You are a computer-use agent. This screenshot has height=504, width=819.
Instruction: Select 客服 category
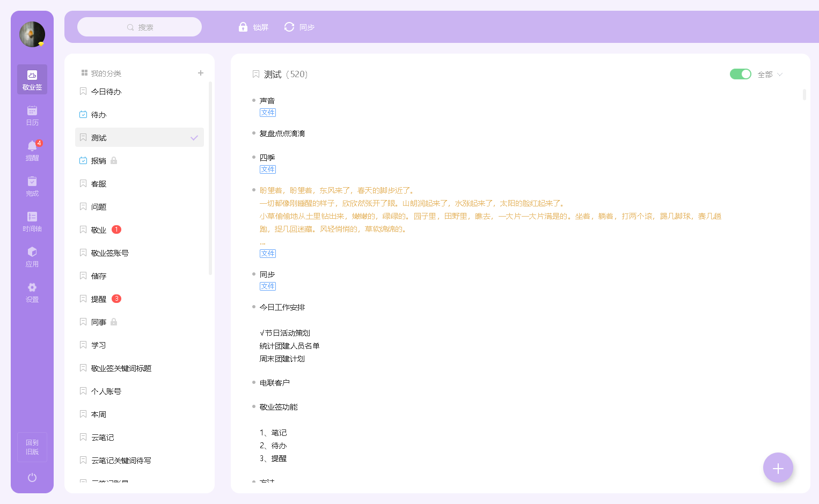point(140,183)
